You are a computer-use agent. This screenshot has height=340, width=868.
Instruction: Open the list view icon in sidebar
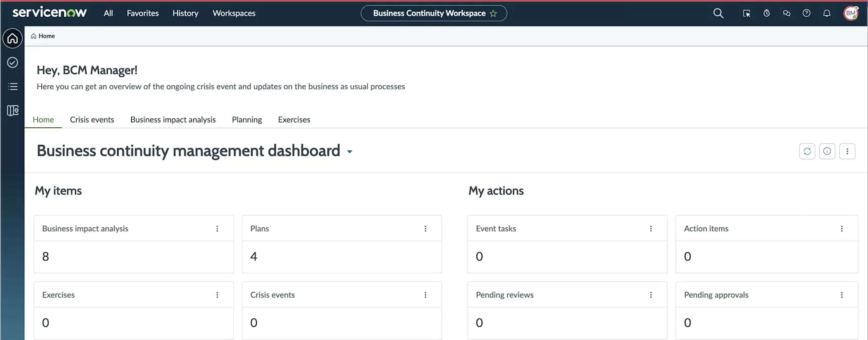[x=13, y=86]
